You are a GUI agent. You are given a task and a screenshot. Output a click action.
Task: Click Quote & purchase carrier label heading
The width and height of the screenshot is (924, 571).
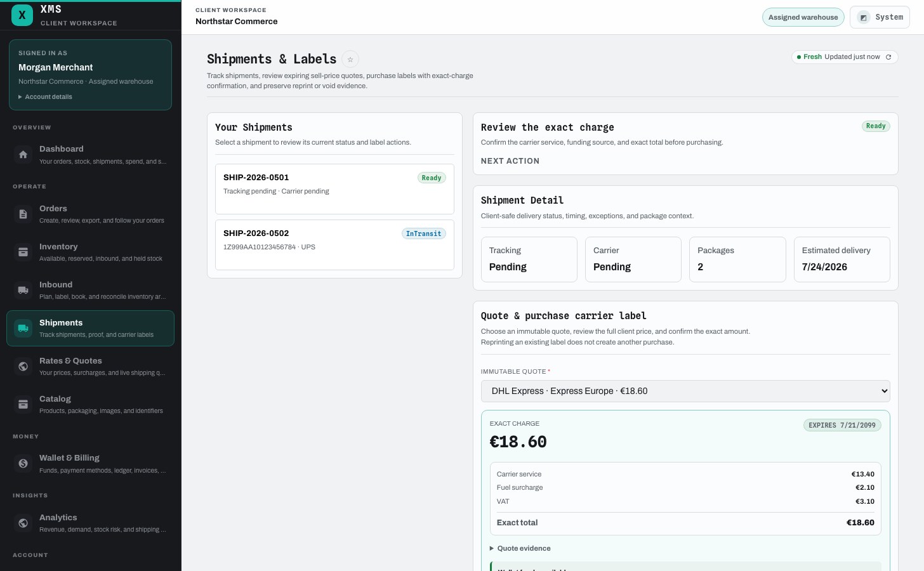[564, 316]
